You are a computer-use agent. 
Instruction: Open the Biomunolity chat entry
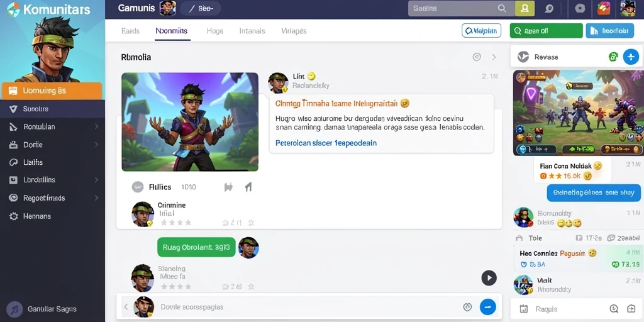tap(579, 218)
